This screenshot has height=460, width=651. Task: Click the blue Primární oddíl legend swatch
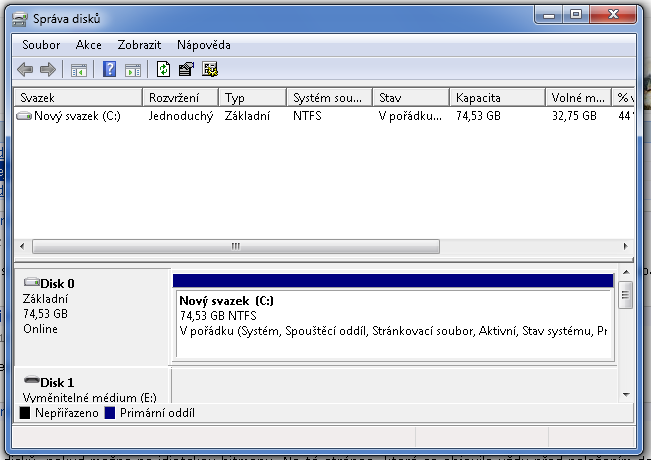click(110, 413)
